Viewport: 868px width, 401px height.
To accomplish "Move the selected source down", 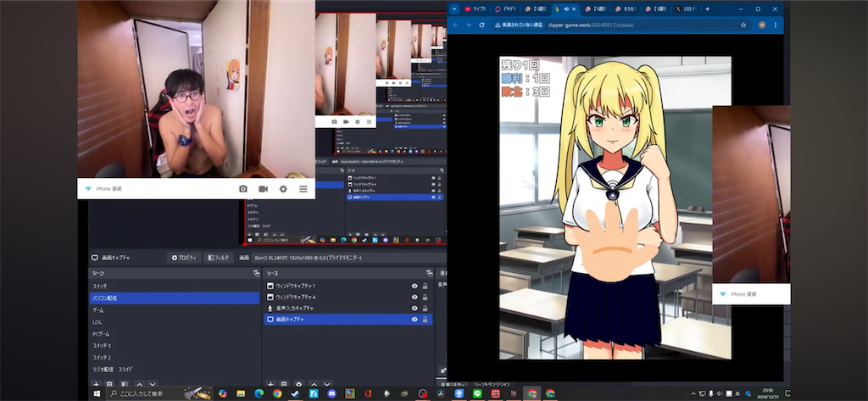I will pyautogui.click(x=327, y=384).
